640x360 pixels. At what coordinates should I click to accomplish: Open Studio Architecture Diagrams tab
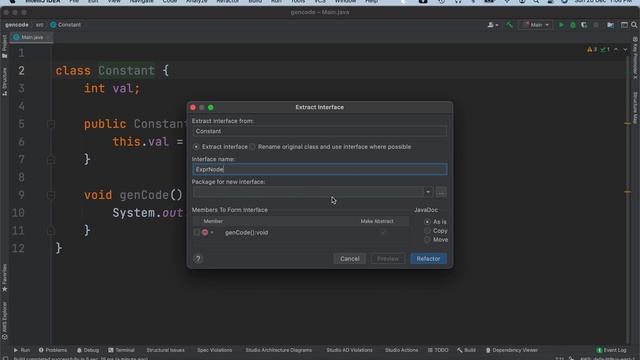[x=279, y=350]
